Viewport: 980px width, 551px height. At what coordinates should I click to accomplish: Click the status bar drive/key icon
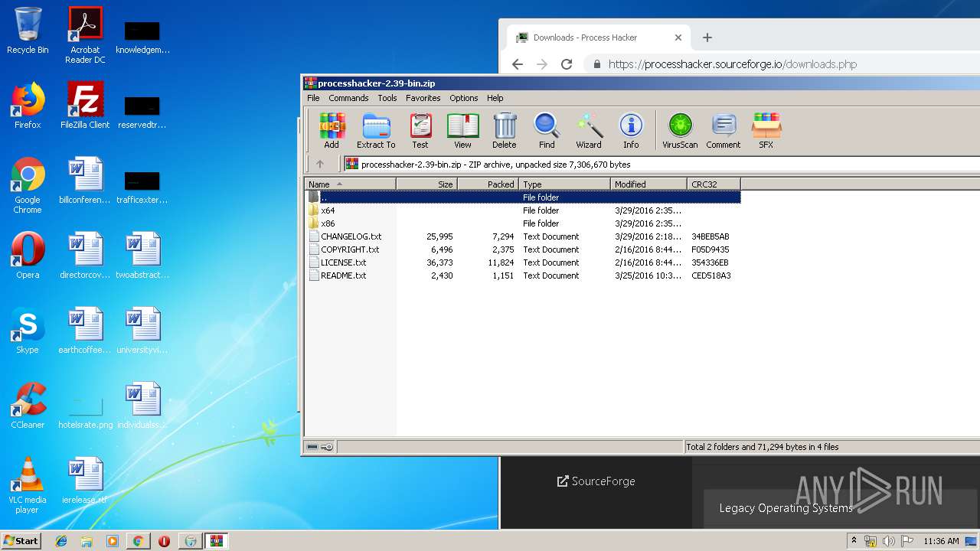(320, 447)
